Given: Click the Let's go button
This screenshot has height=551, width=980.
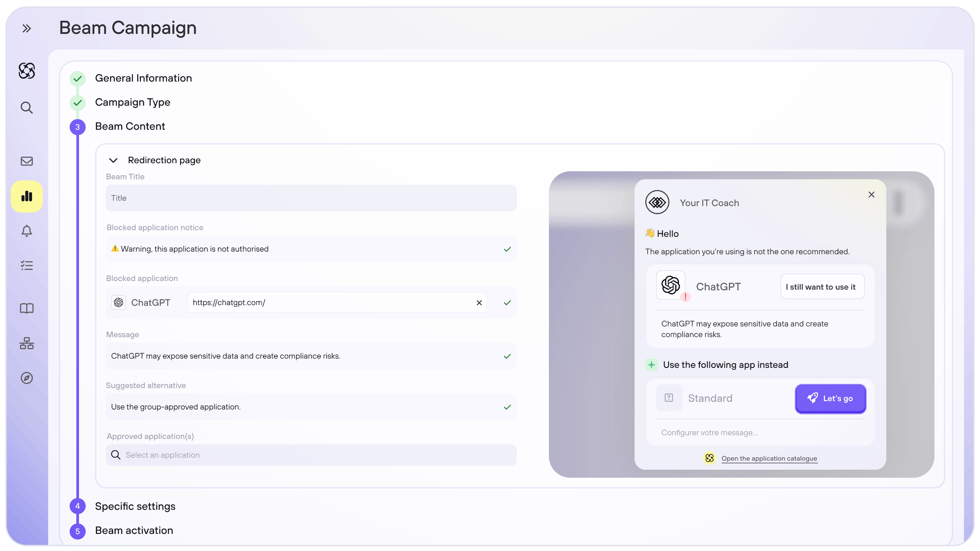Looking at the screenshot, I should click(x=830, y=398).
